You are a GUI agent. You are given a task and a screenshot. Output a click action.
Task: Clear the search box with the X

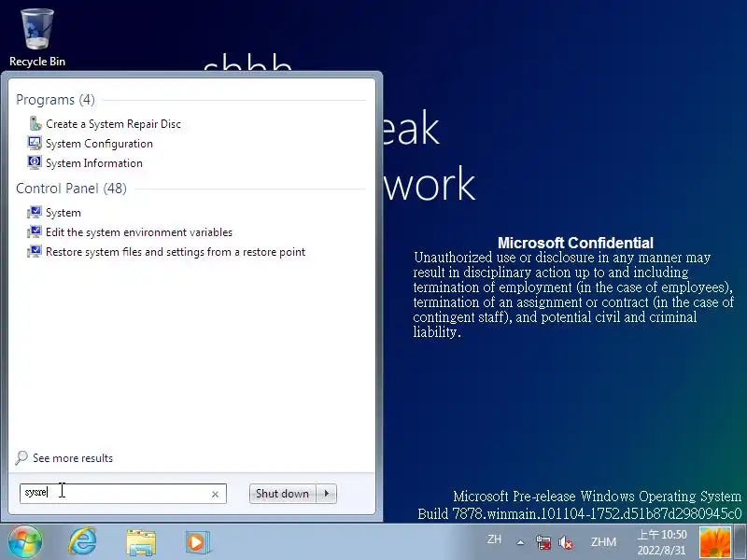(x=215, y=495)
